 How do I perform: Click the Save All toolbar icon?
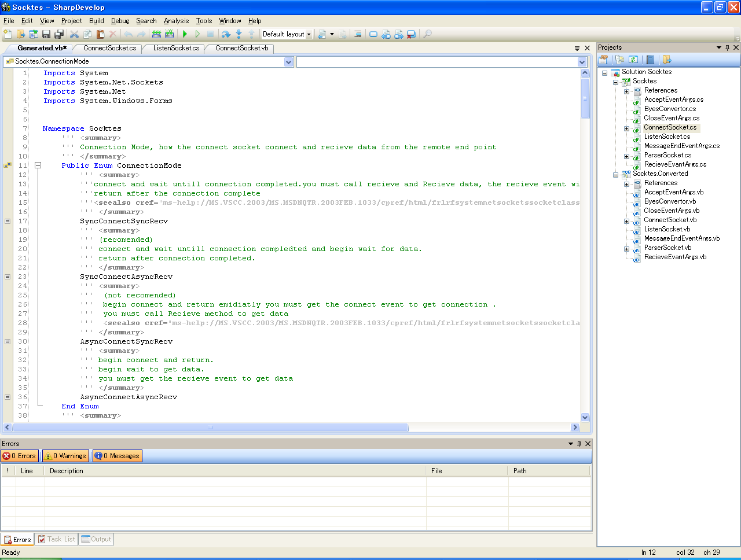point(59,34)
